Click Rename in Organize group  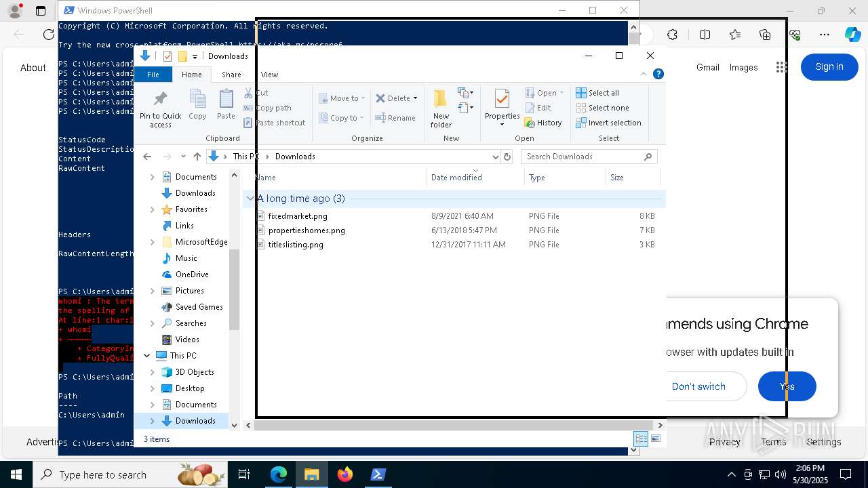(x=396, y=118)
